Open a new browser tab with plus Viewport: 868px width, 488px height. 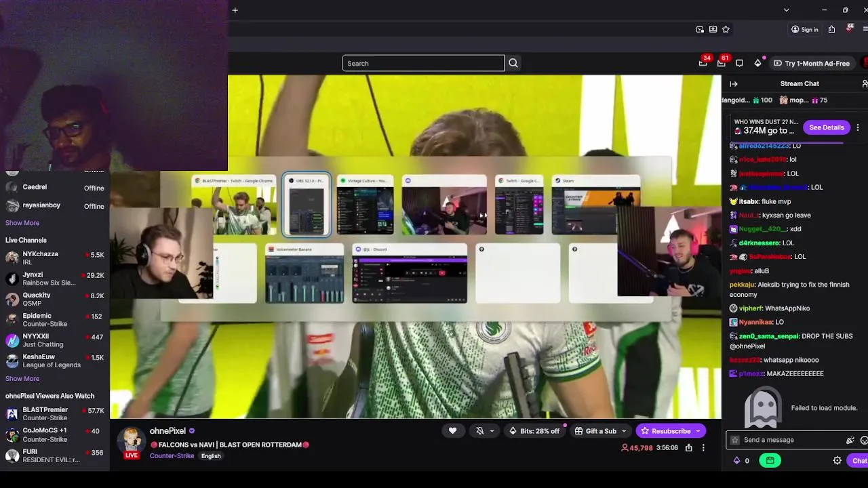235,10
